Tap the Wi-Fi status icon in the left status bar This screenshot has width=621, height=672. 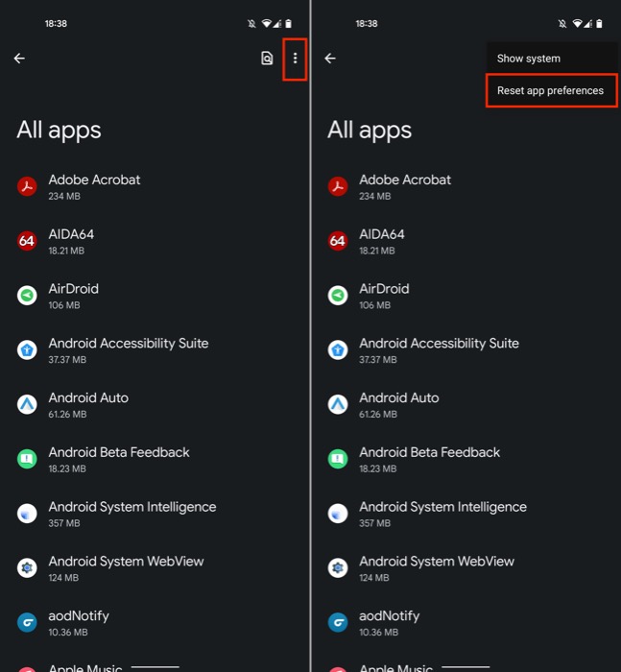267,24
